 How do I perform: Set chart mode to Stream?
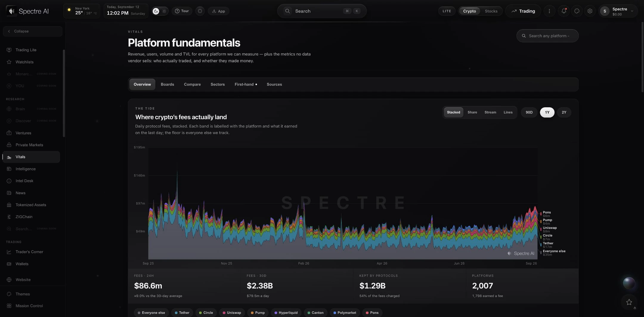point(490,112)
